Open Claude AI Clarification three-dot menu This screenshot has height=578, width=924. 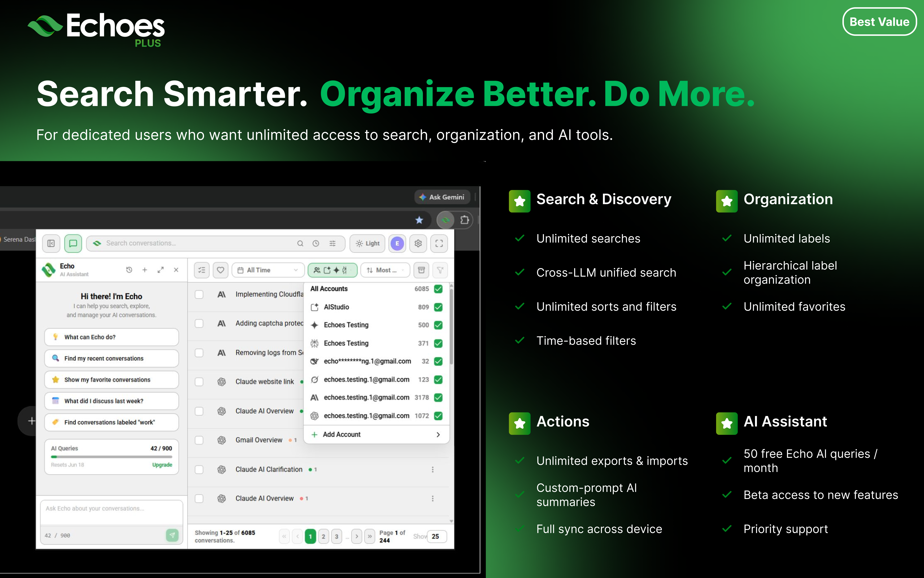(x=433, y=469)
